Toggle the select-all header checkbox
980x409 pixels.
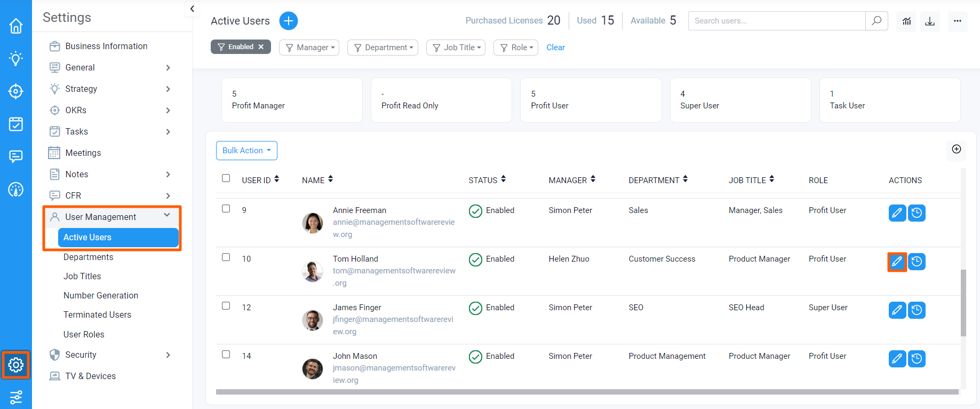[226, 178]
